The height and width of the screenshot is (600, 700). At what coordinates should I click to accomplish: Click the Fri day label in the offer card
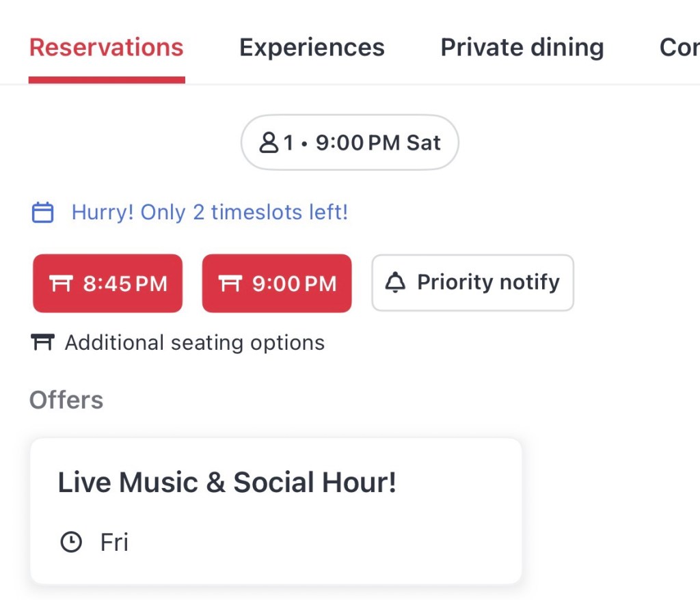coord(114,543)
